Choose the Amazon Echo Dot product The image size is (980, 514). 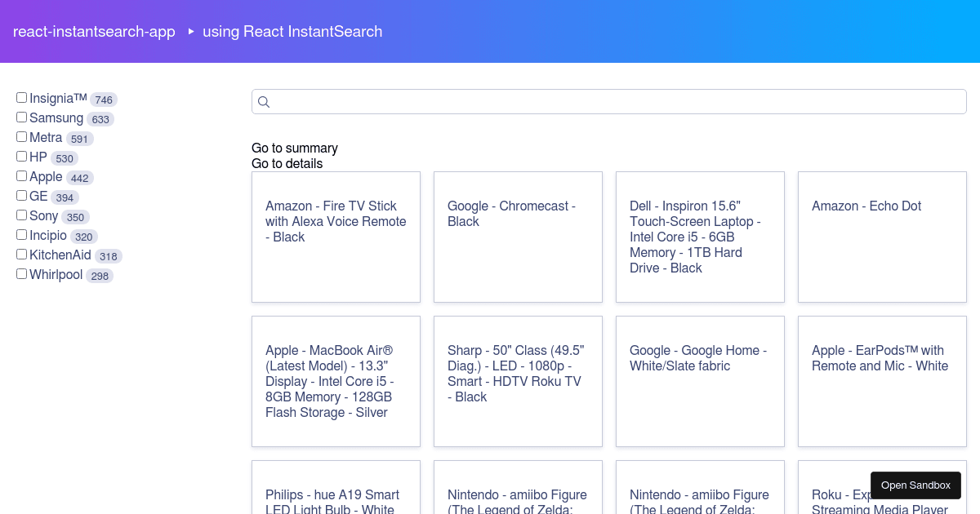coord(882,237)
